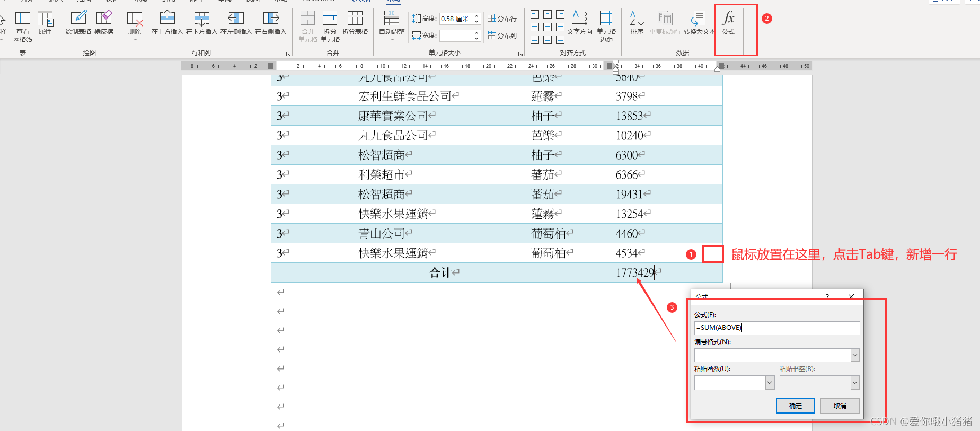The image size is (980, 431).
Task: Select the 绘制表格 draw table tool
Action: click(x=78, y=23)
